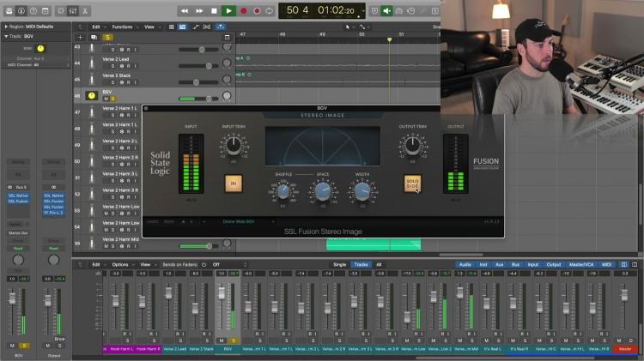Open the tracks area Edit menu
This screenshot has width=644, height=361.
tap(96, 27)
